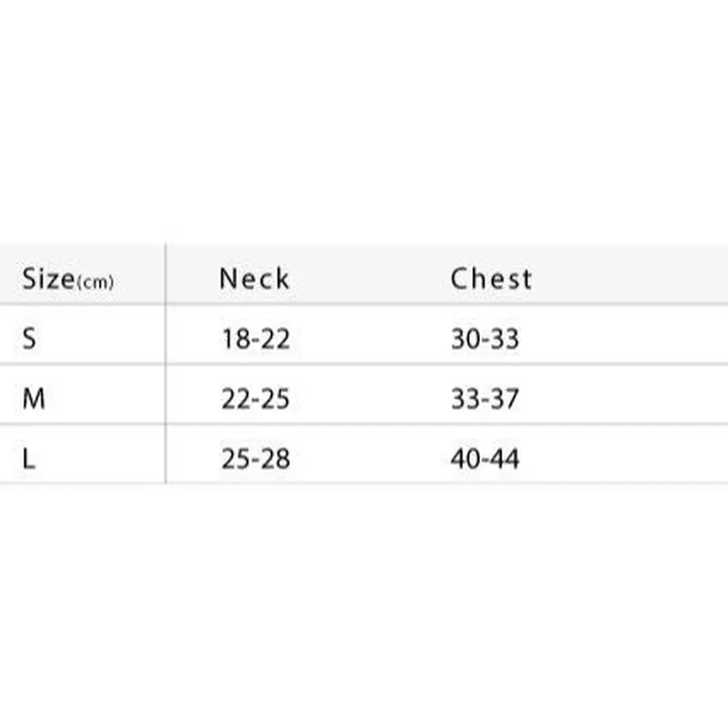This screenshot has width=728, height=728.
Task: Click the 40-44 chest measurement
Action: [485, 459]
